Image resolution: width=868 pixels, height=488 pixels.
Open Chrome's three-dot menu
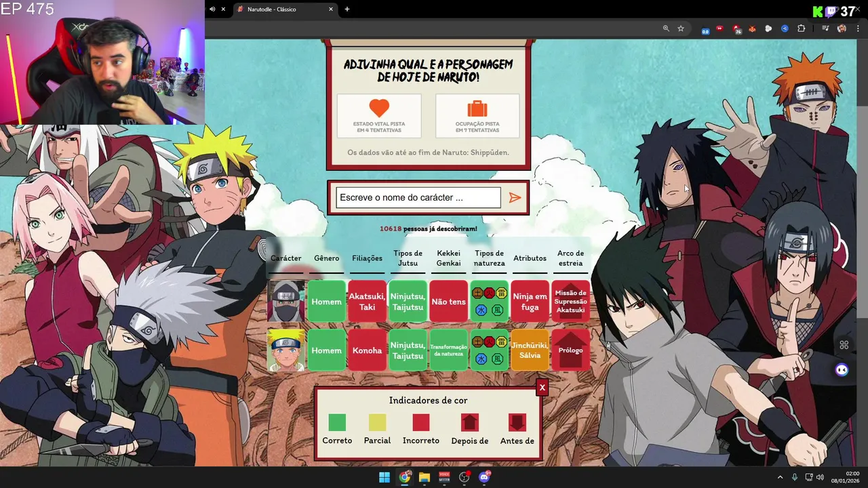point(857,28)
